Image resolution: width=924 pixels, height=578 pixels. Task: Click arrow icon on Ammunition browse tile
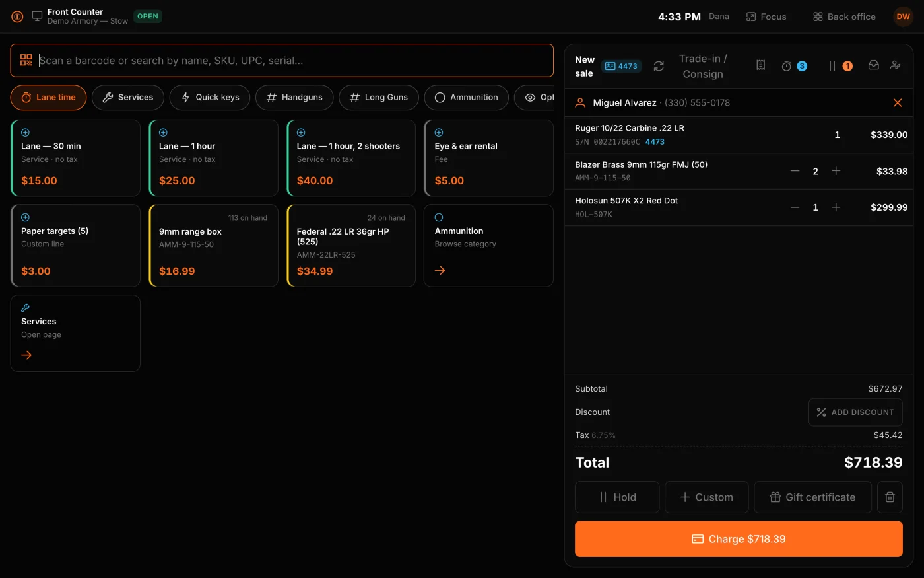(440, 270)
